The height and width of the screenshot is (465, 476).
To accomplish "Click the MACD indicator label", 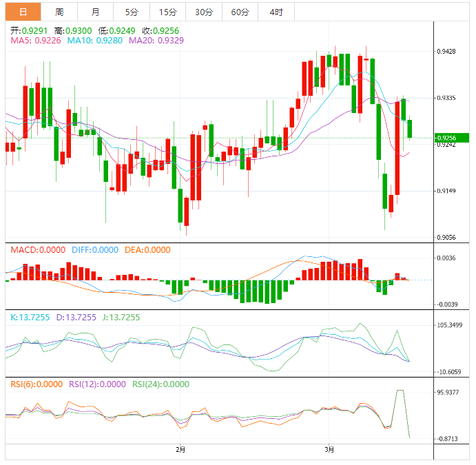I will (x=37, y=249).
